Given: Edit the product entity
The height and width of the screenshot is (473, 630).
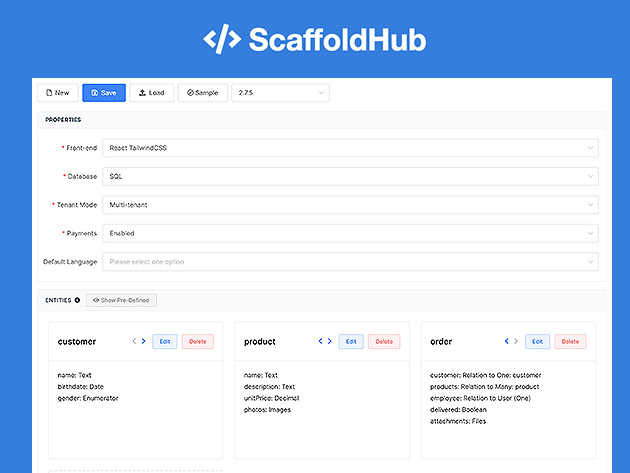Looking at the screenshot, I should coord(351,342).
